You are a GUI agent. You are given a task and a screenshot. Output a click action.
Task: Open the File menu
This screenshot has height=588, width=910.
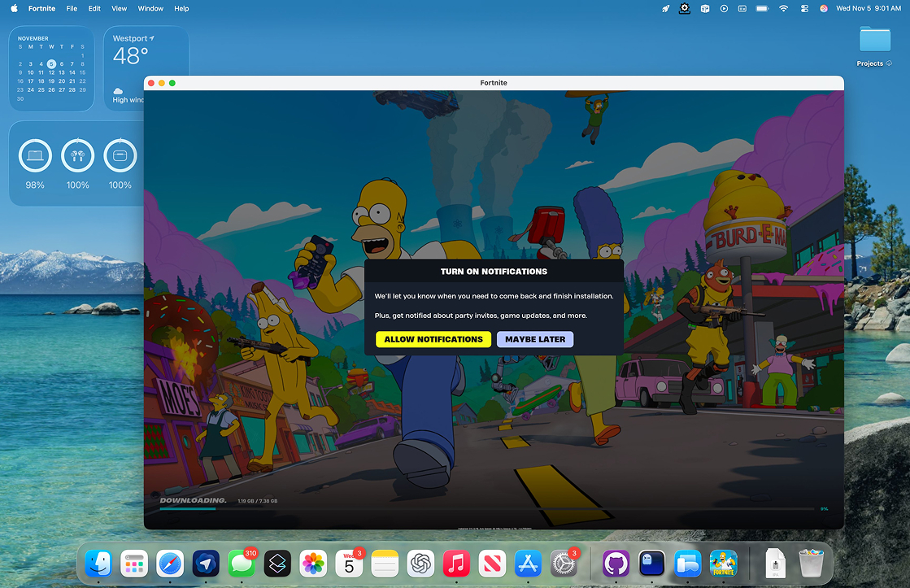(x=72, y=8)
